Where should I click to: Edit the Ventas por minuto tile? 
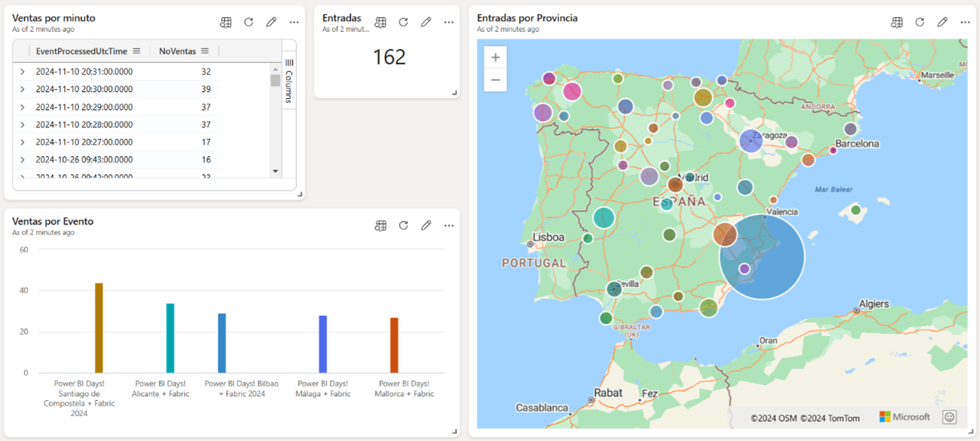(x=272, y=23)
